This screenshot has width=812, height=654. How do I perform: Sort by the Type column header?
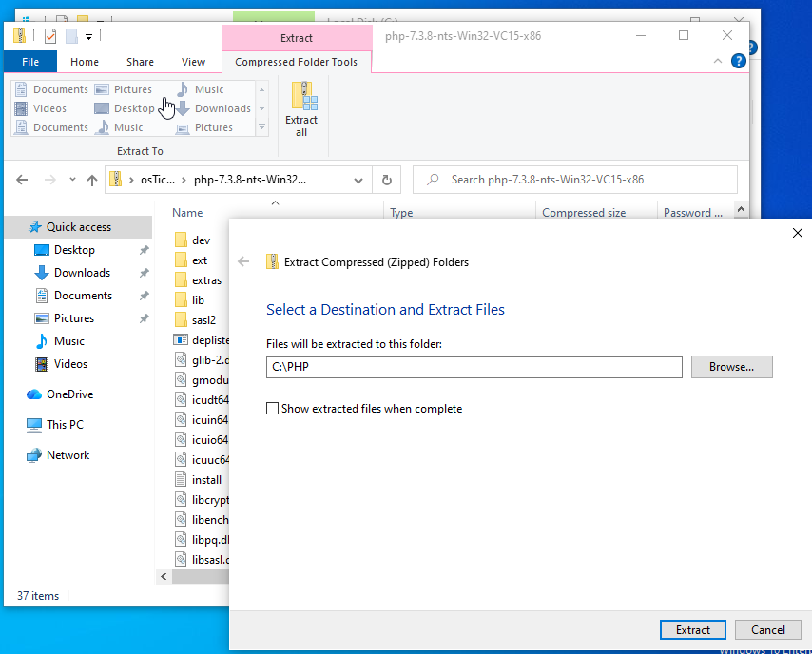tap(401, 213)
